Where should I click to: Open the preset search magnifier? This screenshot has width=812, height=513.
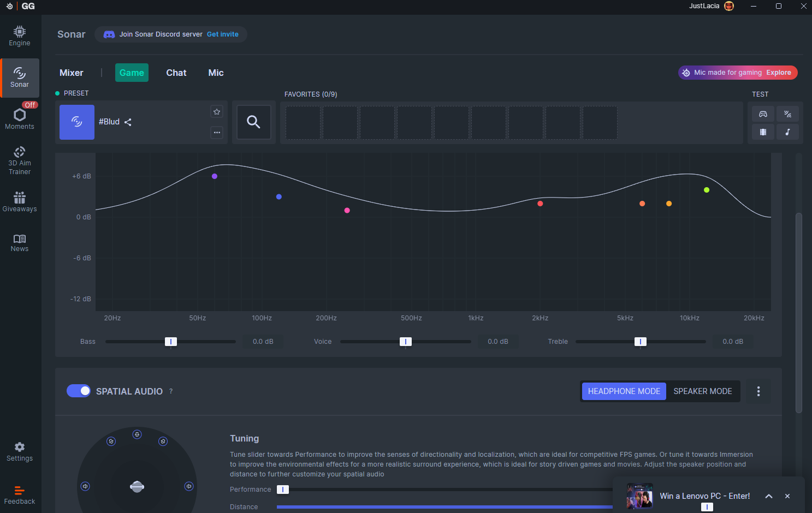(253, 122)
